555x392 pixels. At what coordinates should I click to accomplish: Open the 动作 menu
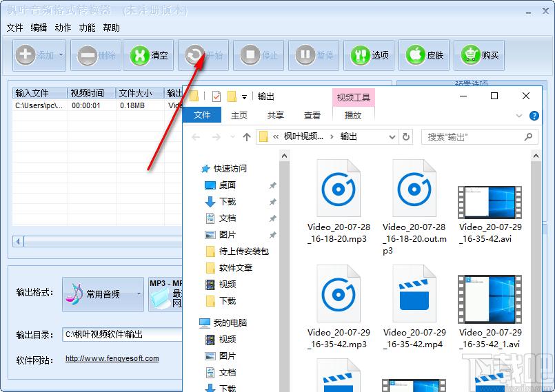point(63,28)
